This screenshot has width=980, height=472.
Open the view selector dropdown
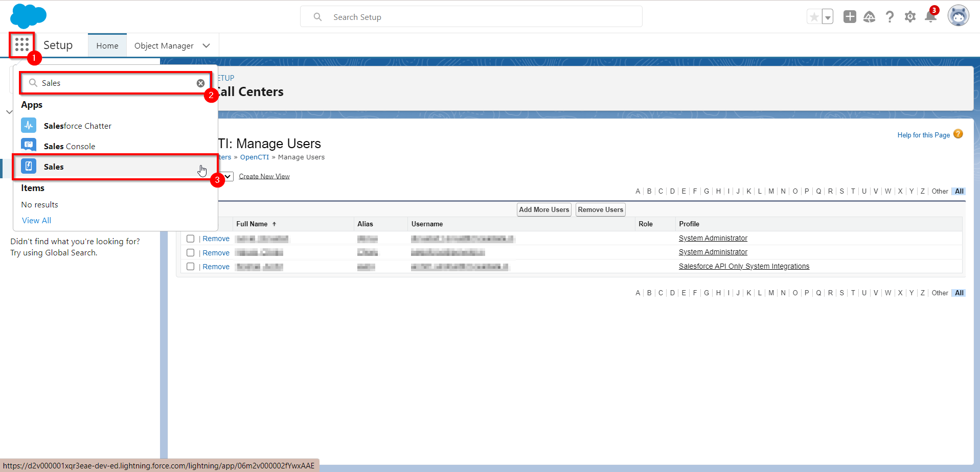point(227,176)
